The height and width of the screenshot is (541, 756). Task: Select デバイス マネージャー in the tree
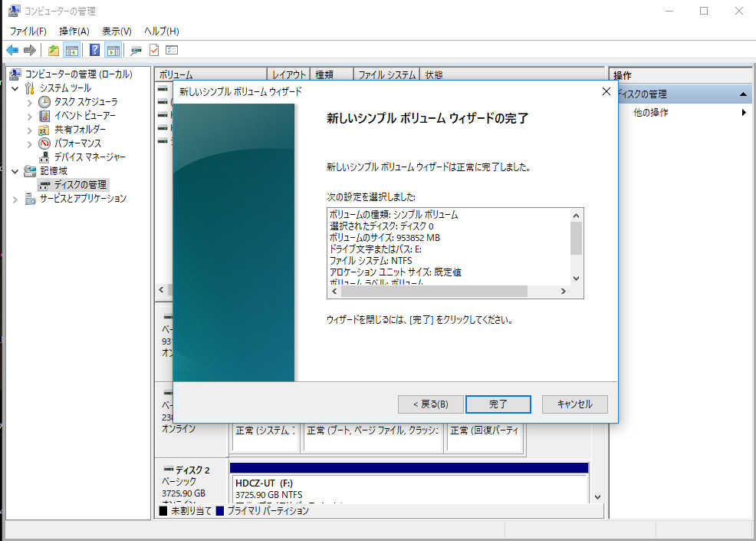pos(89,157)
